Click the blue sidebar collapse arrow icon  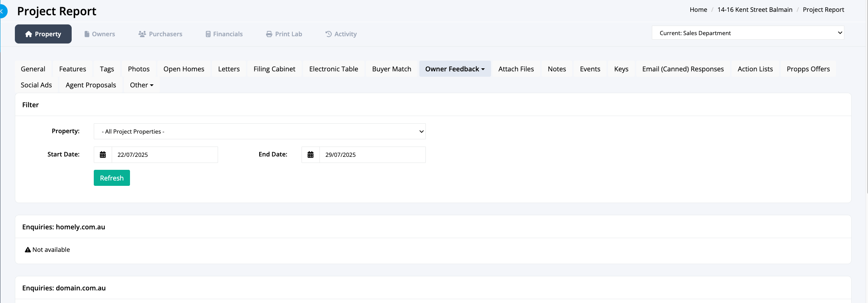2,11
